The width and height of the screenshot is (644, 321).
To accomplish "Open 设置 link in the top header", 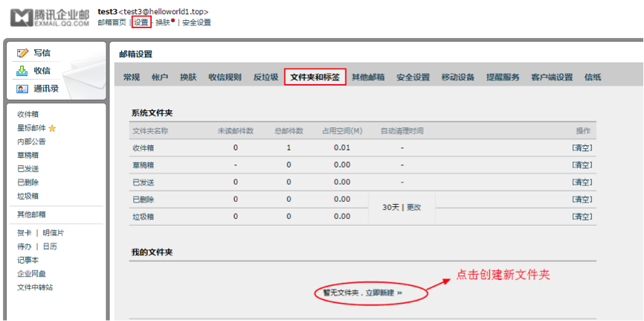I will 141,22.
